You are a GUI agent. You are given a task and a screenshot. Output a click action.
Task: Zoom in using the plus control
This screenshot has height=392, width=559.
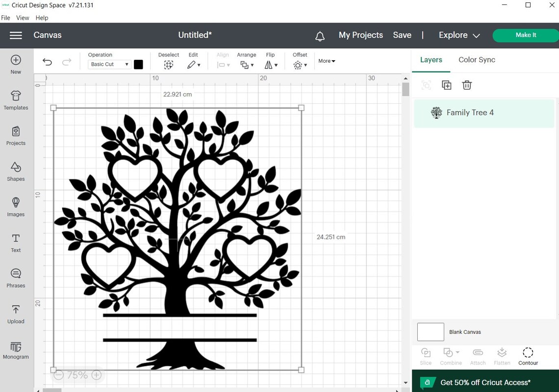(97, 375)
